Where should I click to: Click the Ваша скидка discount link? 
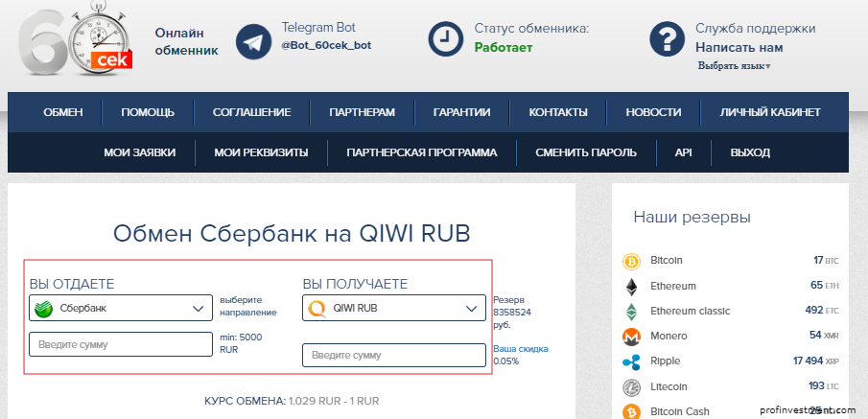(521, 349)
